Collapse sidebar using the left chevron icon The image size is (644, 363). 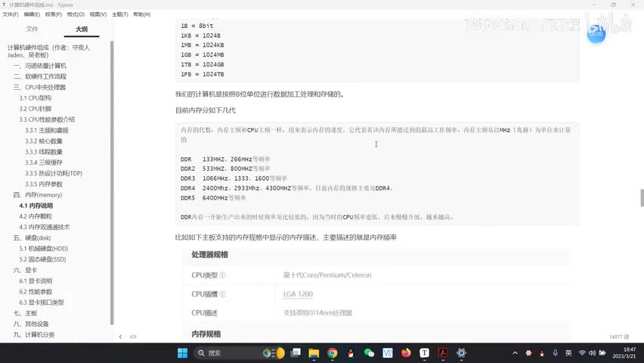(120, 337)
